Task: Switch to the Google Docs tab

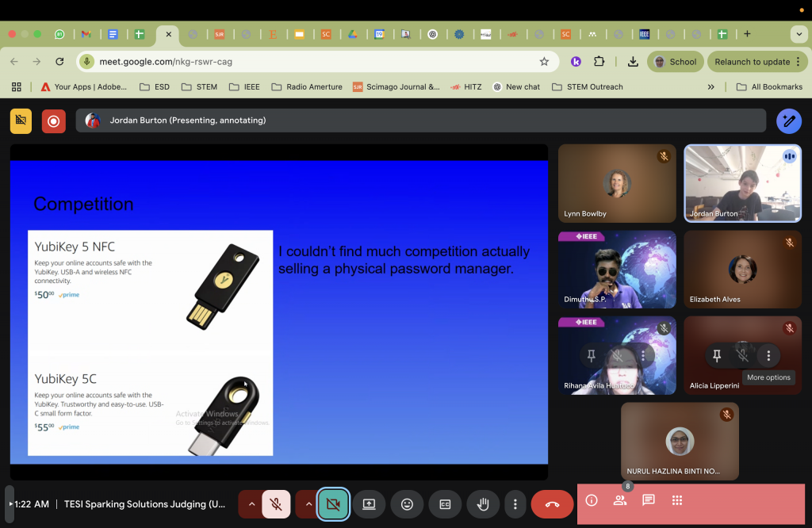Action: (113, 34)
